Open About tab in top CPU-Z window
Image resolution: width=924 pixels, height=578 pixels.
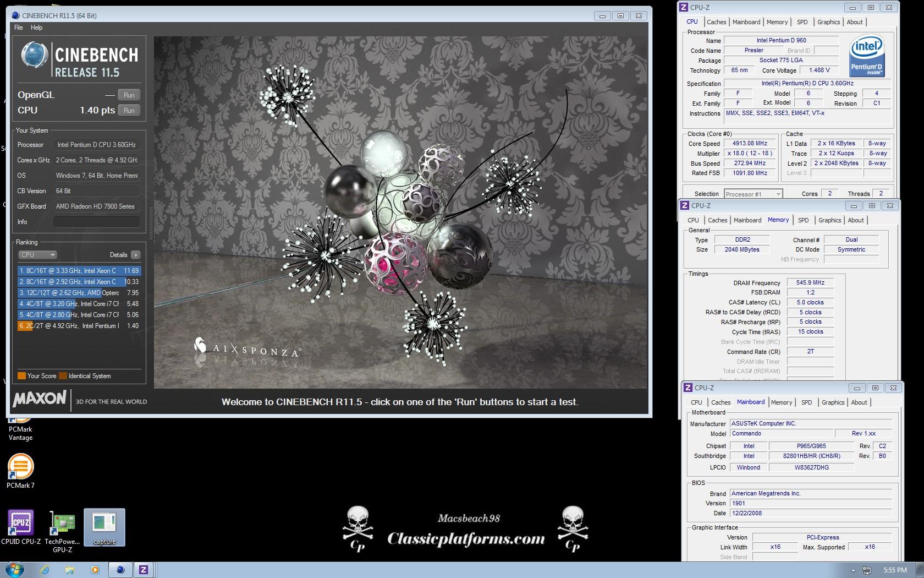pyautogui.click(x=855, y=22)
